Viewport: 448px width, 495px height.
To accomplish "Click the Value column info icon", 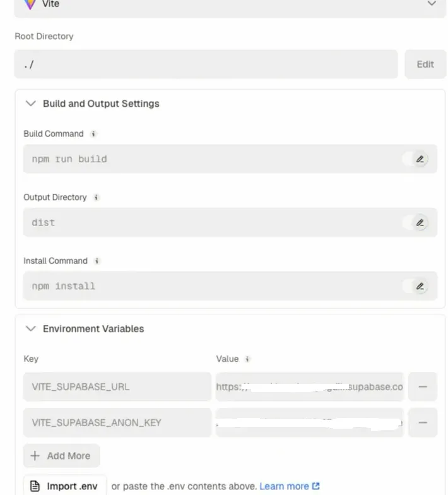I will pos(247,359).
